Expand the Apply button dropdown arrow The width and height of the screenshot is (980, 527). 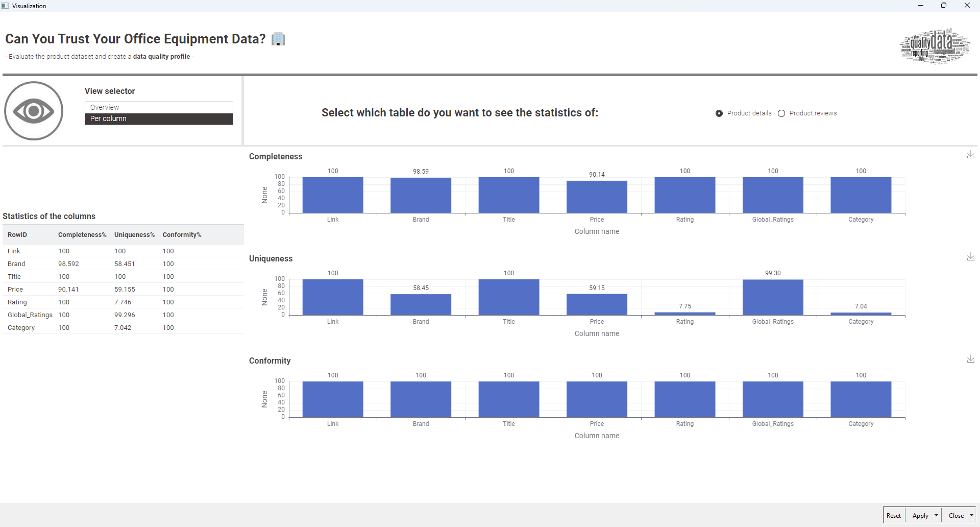pyautogui.click(x=936, y=515)
